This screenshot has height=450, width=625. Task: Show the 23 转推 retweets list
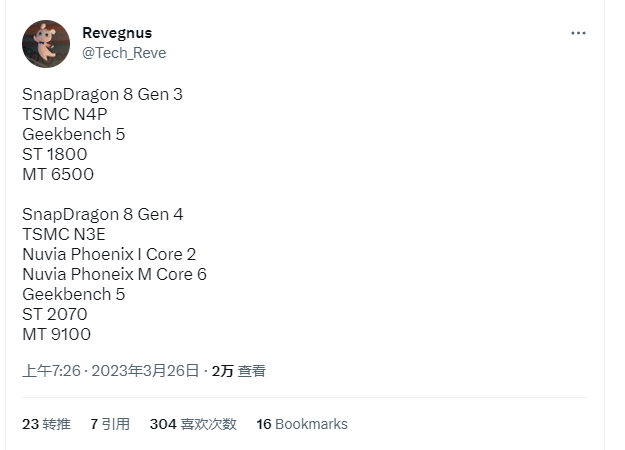[46, 424]
